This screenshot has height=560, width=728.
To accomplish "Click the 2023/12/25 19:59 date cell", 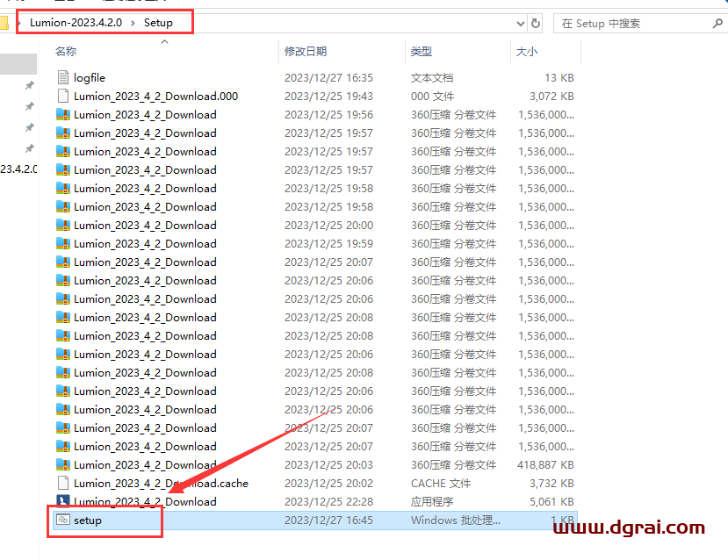I will [x=328, y=244].
